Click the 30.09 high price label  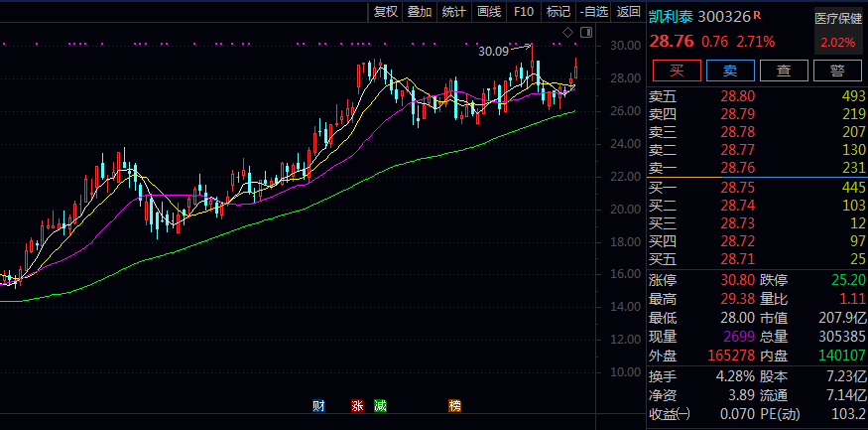click(x=493, y=52)
